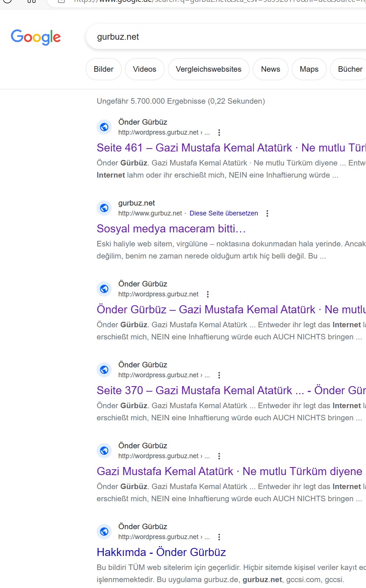
Task: Click globe favicon above 'Gazi Mustafa Kemal Atatürk · Ne mutlu' title
Action: click(104, 450)
